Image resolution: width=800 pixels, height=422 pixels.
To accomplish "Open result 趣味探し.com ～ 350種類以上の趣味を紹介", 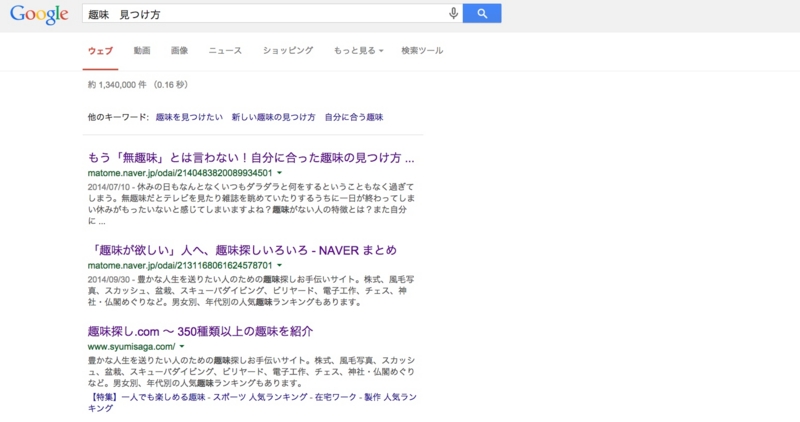I will (200, 331).
